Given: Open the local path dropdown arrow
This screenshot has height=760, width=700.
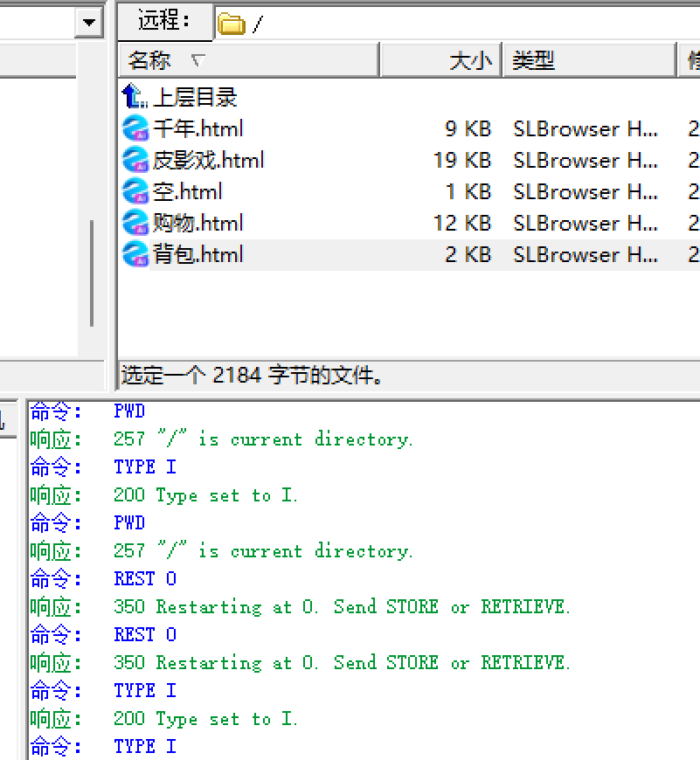Looking at the screenshot, I should pyautogui.click(x=89, y=22).
